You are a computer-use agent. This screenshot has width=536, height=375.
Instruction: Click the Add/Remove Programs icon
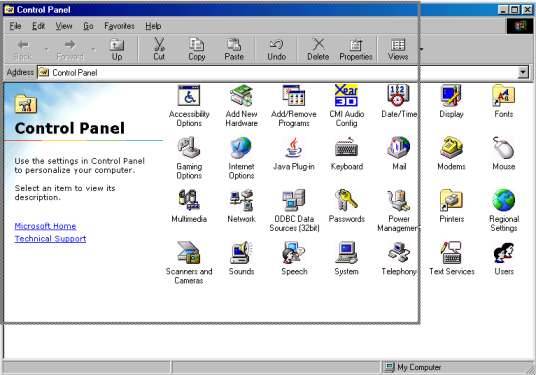294,95
